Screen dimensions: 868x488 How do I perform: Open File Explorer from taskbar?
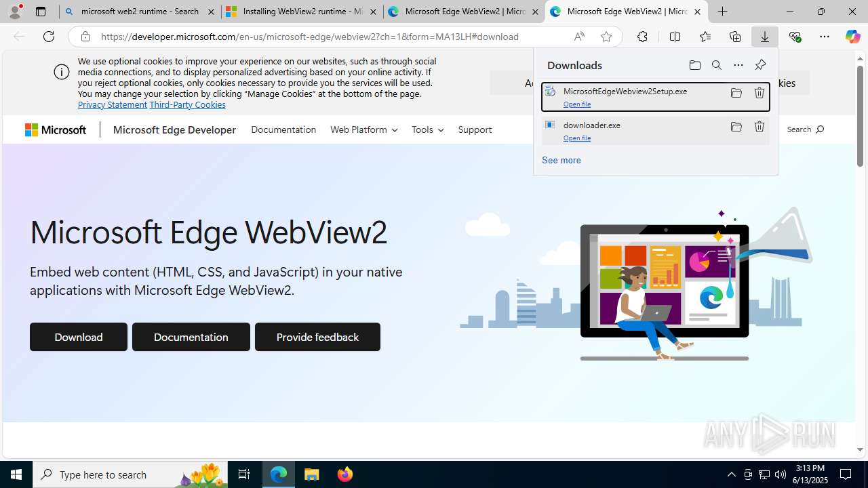click(x=312, y=474)
